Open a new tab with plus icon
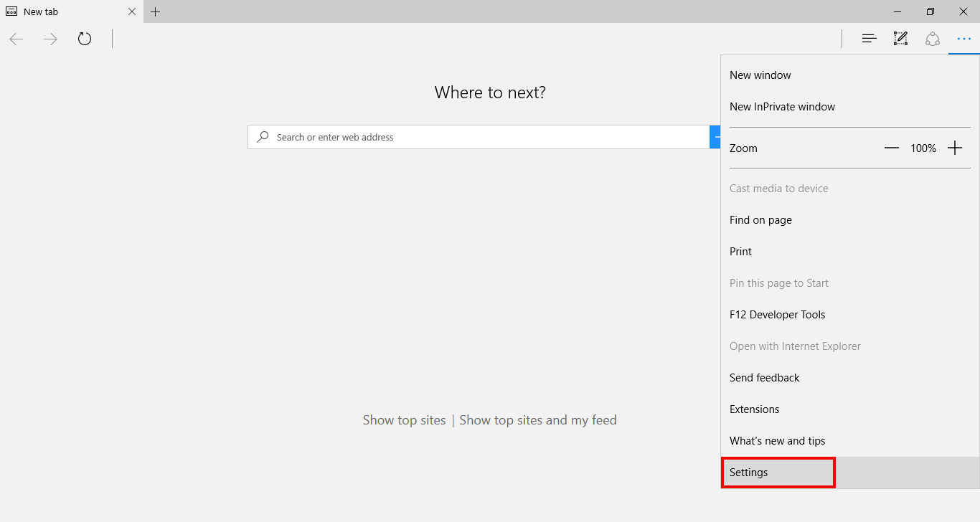The height and width of the screenshot is (522, 980). click(x=156, y=11)
